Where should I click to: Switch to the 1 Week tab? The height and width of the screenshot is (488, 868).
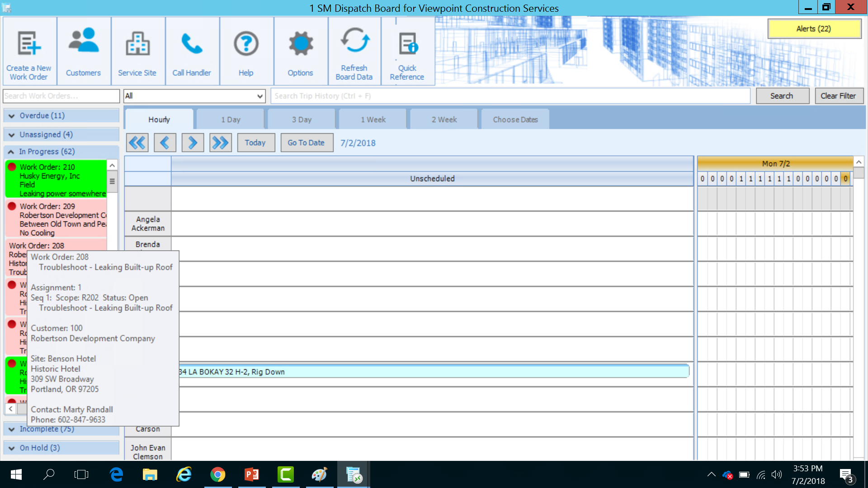373,120
